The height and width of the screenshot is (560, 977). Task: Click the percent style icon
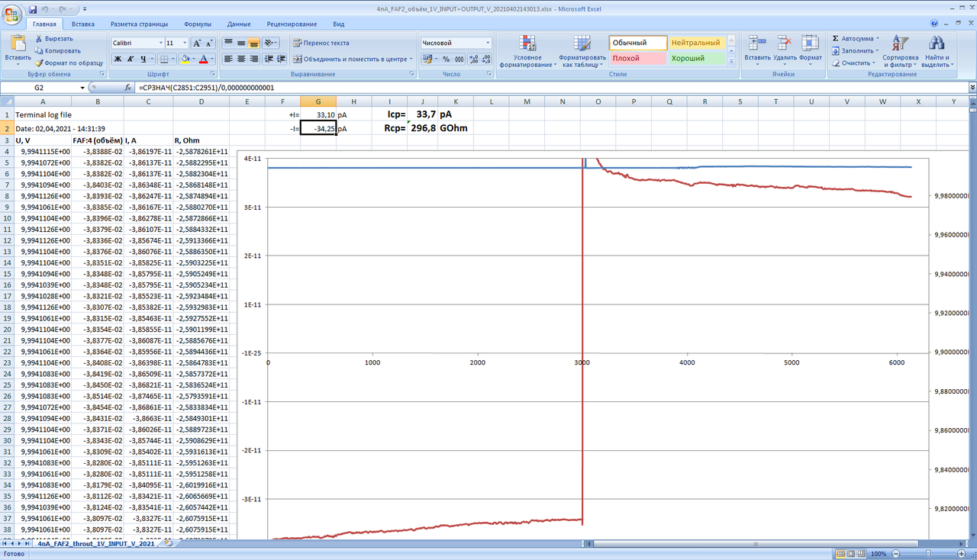447,59
